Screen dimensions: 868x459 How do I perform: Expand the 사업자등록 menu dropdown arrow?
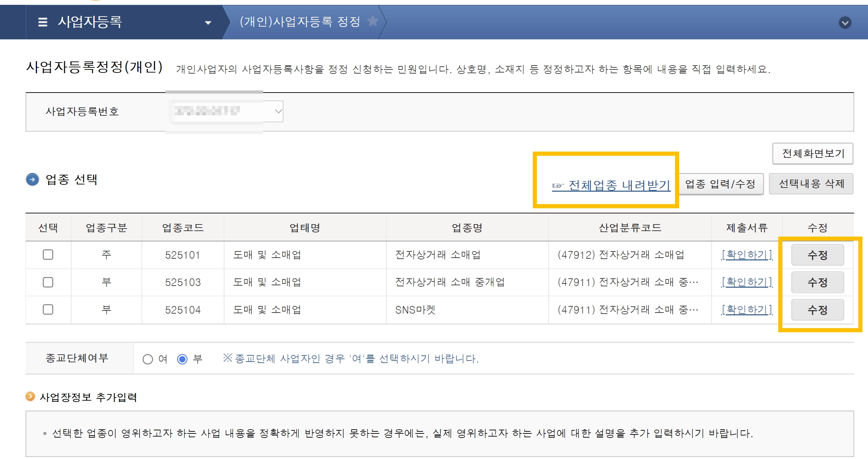click(208, 23)
